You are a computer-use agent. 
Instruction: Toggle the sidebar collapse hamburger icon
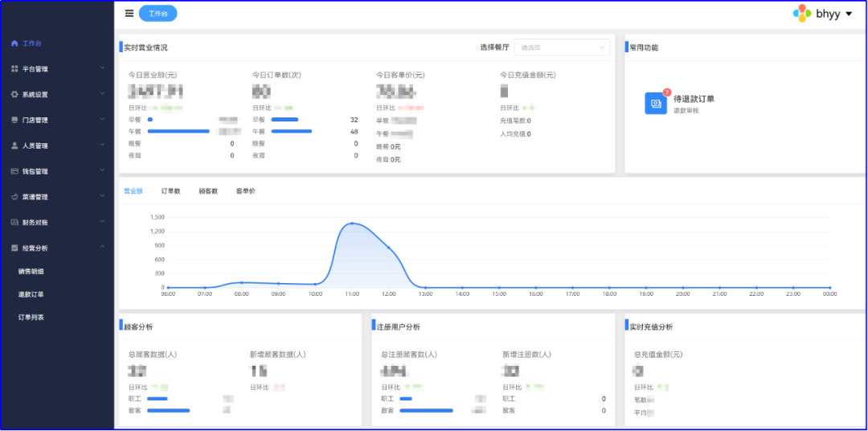129,14
